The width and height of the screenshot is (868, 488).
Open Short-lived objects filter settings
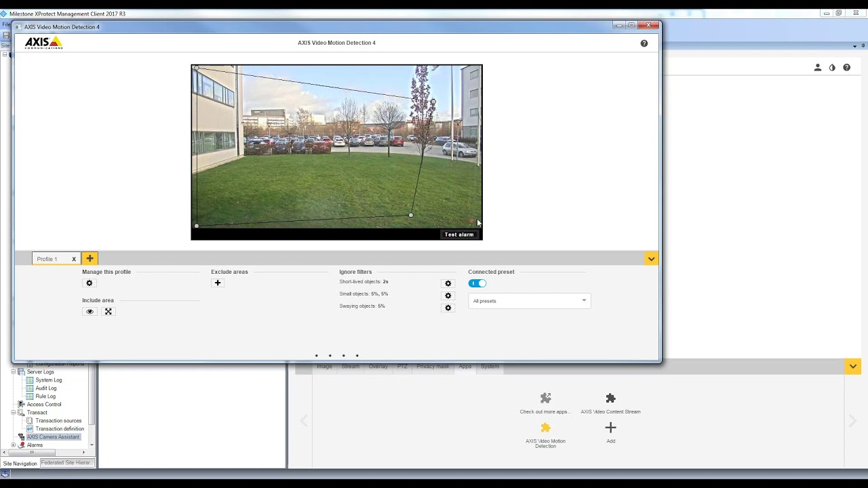click(x=448, y=283)
